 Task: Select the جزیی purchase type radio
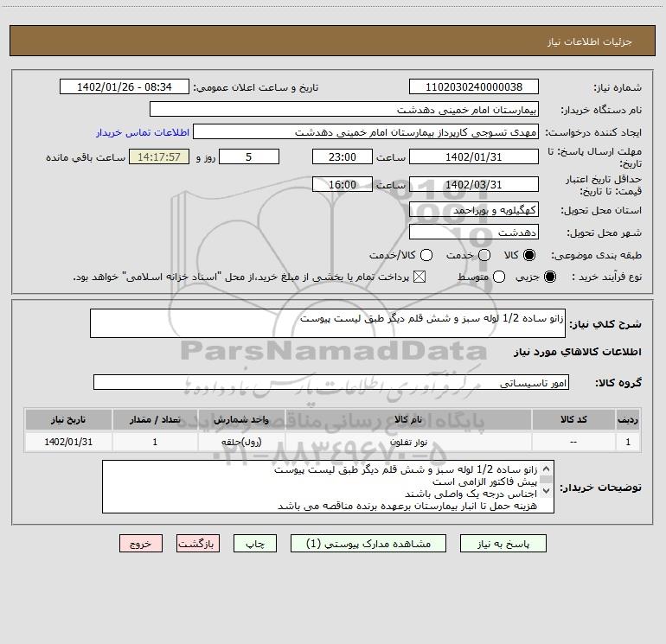point(549,277)
